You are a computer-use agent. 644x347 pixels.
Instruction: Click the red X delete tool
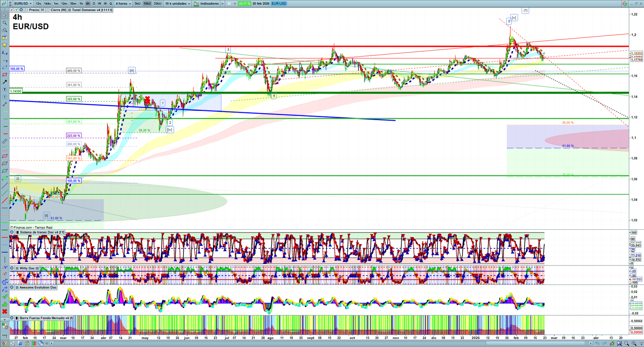pos(4,311)
